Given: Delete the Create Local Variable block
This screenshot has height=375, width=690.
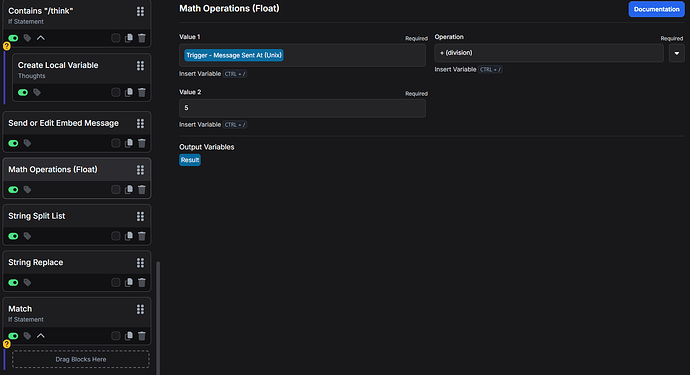Looking at the screenshot, I should click(142, 92).
